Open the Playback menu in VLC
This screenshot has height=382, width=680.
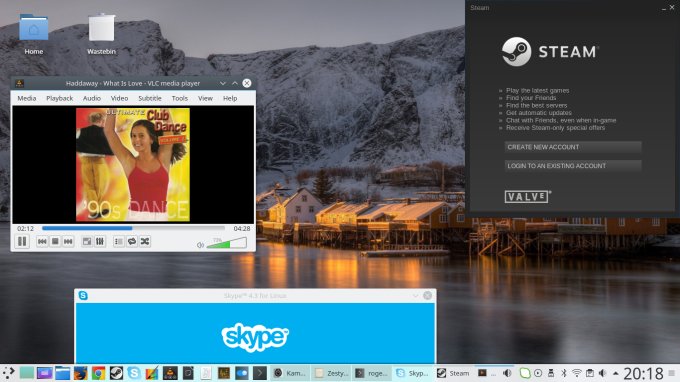pyautogui.click(x=59, y=98)
